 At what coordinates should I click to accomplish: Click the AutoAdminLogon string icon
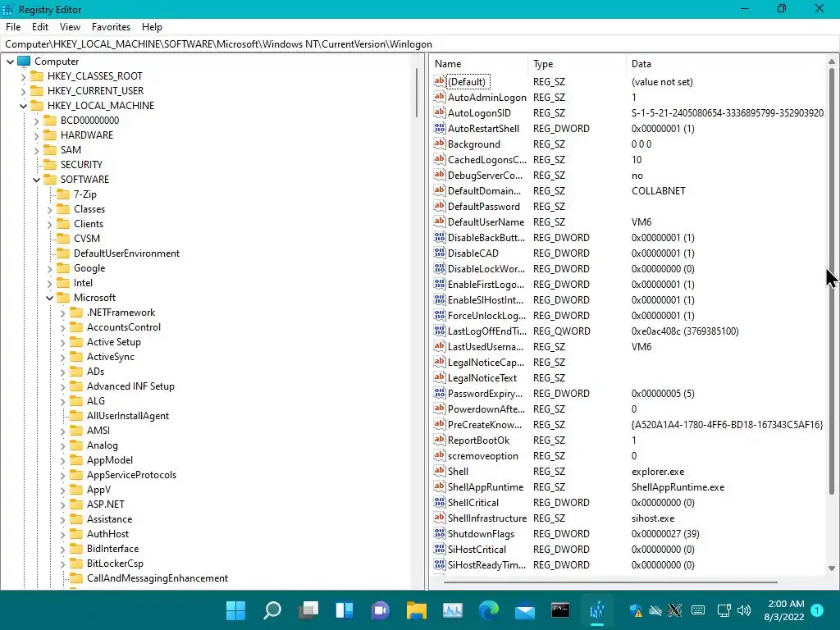pyautogui.click(x=440, y=97)
